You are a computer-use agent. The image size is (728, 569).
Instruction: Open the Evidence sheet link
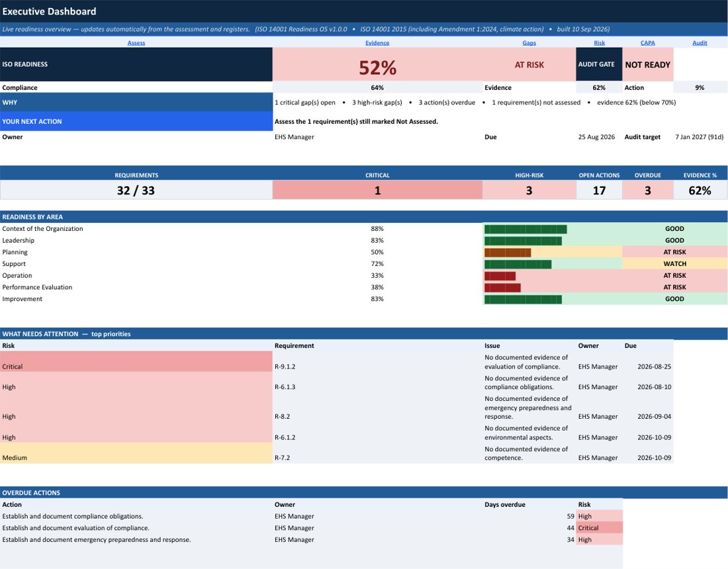(x=377, y=43)
